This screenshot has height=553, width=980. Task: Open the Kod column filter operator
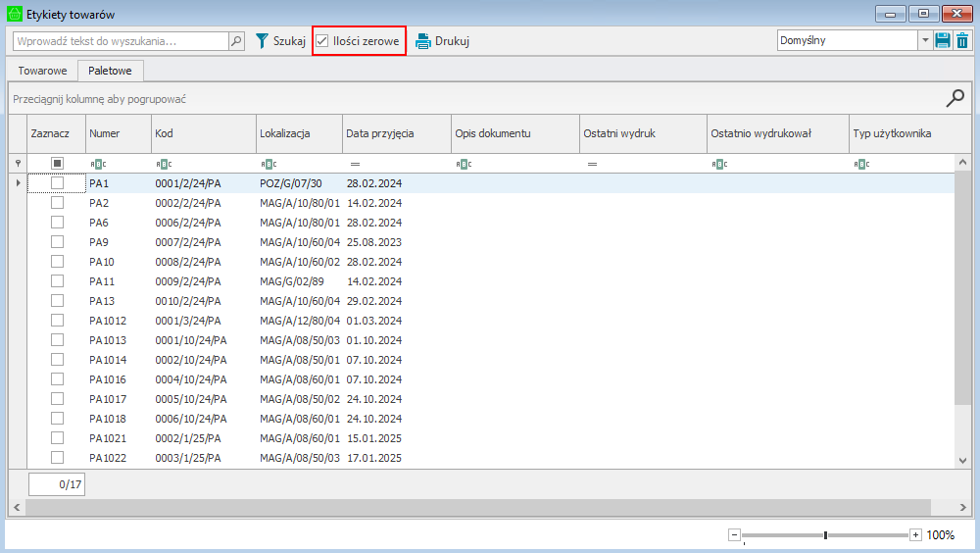(164, 164)
